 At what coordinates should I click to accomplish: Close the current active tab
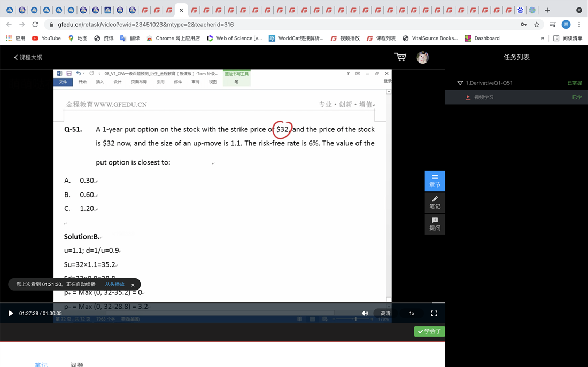click(x=181, y=10)
